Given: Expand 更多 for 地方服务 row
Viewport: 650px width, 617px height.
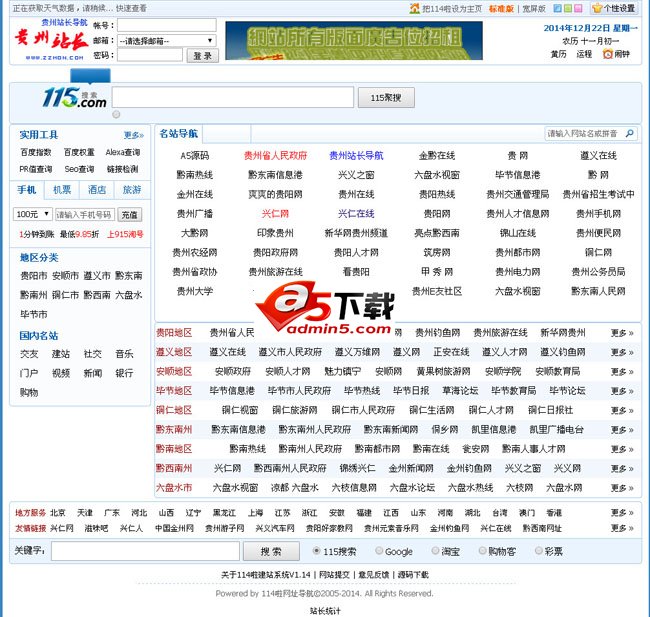Looking at the screenshot, I should tap(622, 513).
